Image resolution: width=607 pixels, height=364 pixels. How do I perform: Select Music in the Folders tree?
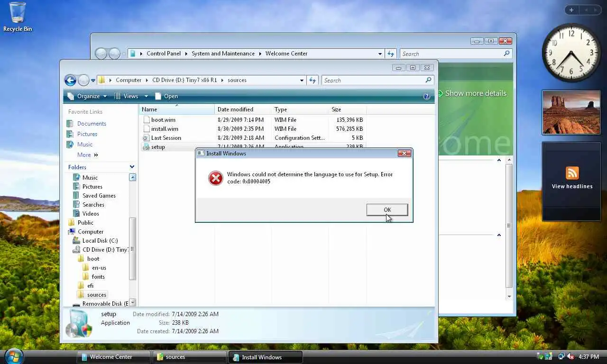tap(90, 178)
